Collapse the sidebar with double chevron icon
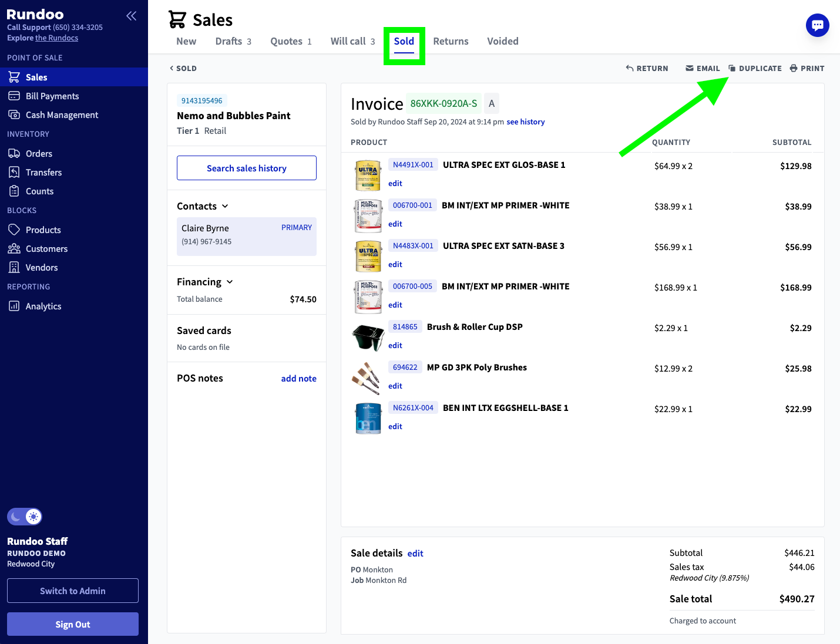The width and height of the screenshot is (840, 644). (132, 16)
